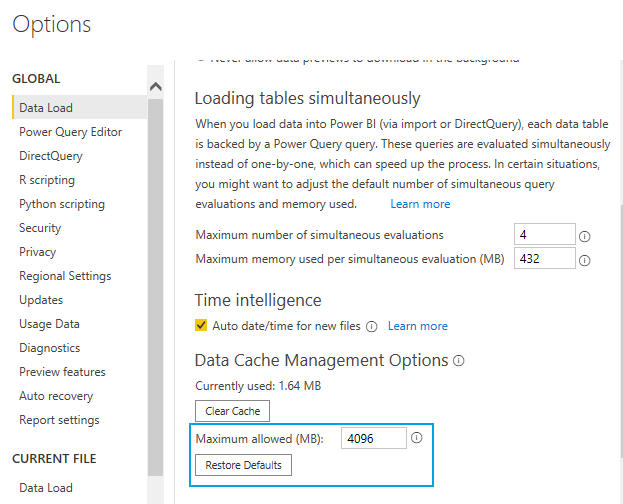Viewport: 623px width, 504px height.
Task: Select Data Load under GLOBAL
Action: [x=79, y=107]
